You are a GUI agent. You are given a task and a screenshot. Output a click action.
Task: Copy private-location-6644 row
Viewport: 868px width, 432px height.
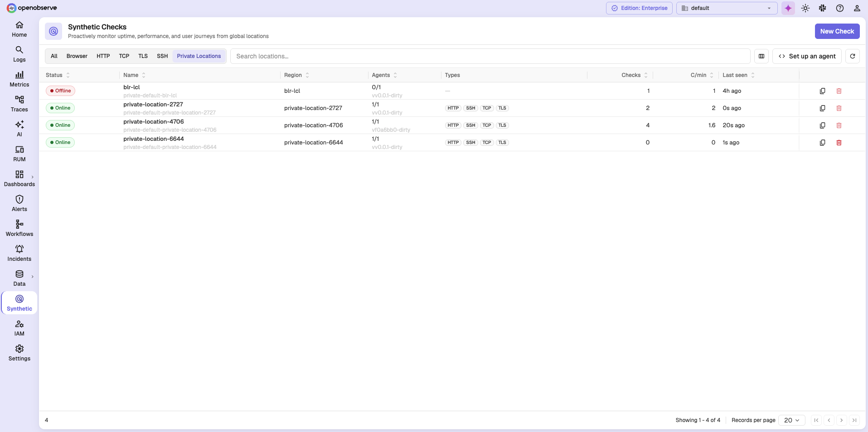[823, 143]
